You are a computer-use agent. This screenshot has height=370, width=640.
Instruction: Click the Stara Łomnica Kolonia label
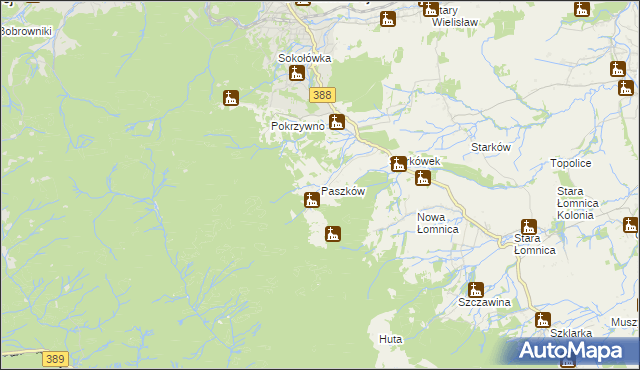tap(578, 203)
